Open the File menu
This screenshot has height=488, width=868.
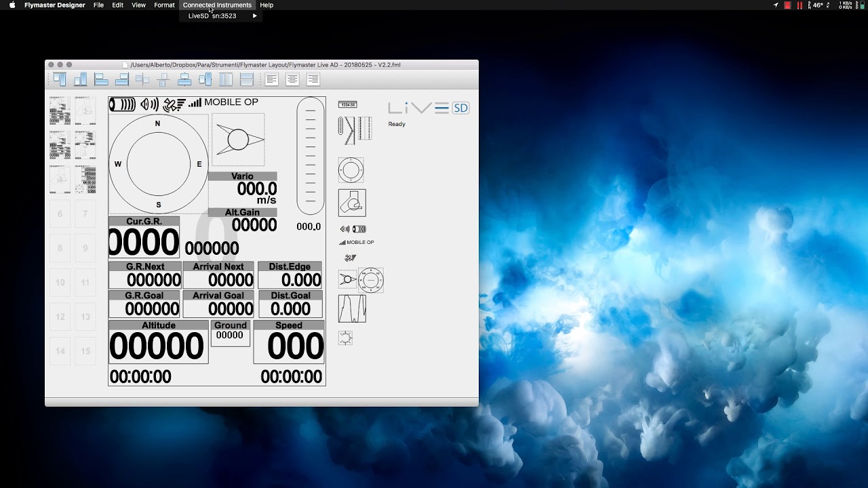[x=98, y=5]
